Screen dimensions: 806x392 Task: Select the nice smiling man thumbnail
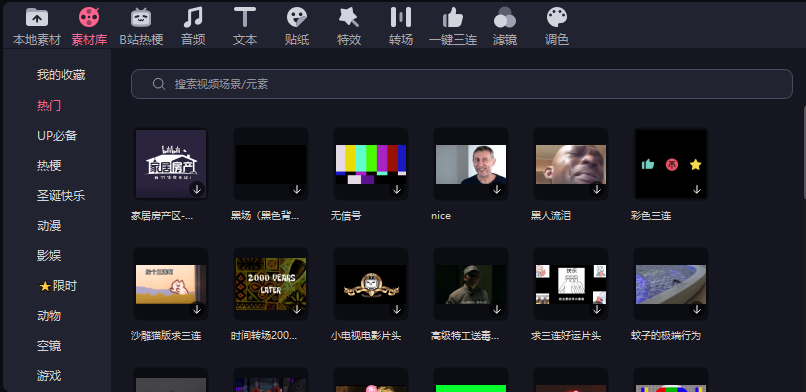471,164
